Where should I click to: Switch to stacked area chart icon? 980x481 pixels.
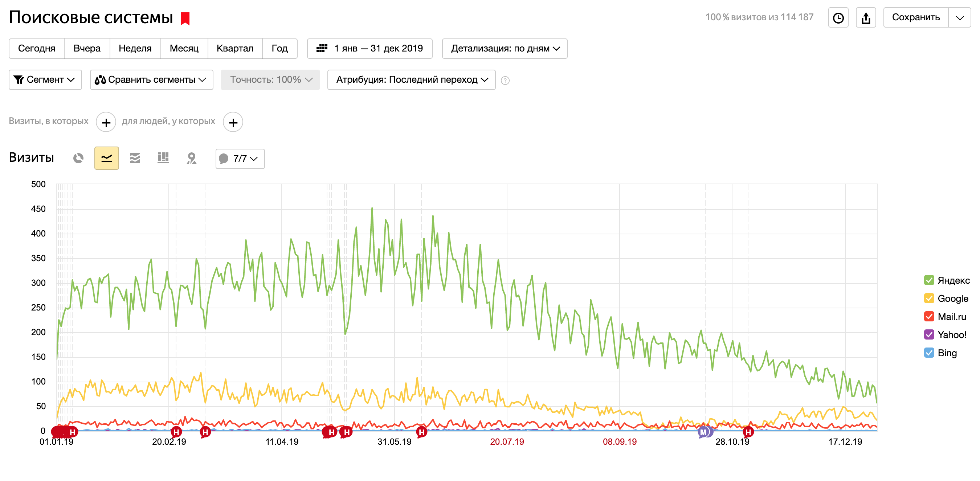point(135,158)
